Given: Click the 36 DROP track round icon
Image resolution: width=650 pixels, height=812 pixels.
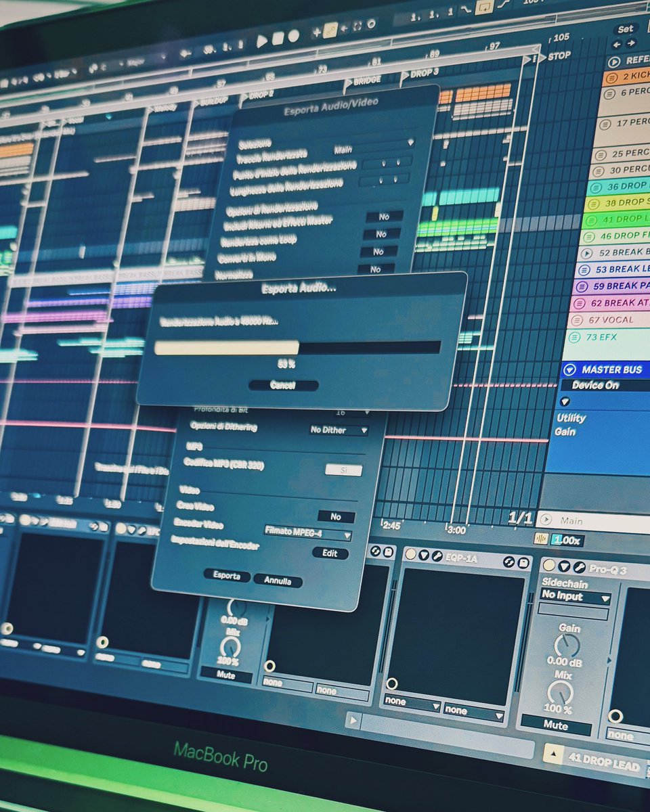Looking at the screenshot, I should tap(597, 187).
